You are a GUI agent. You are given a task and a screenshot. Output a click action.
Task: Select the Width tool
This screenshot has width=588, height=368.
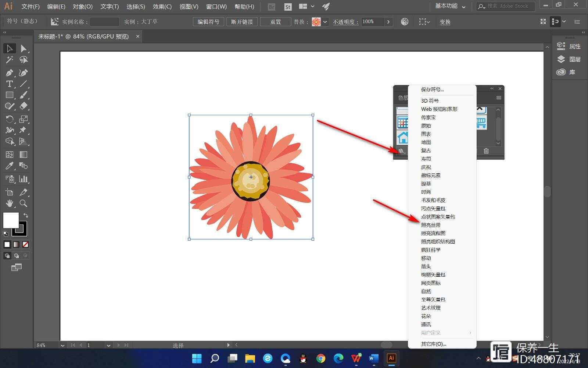(10, 130)
